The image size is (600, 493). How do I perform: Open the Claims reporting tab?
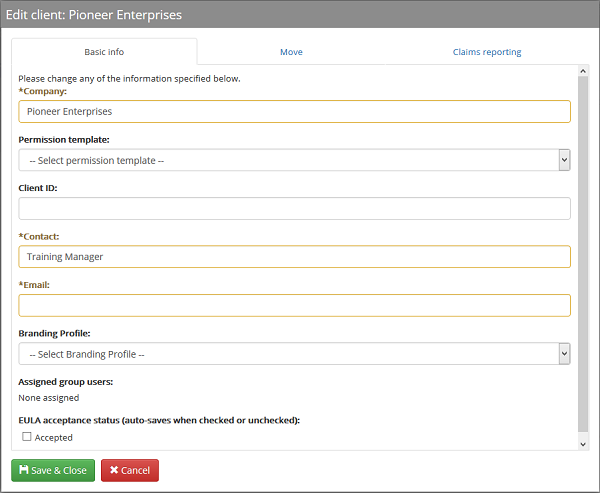pos(486,52)
